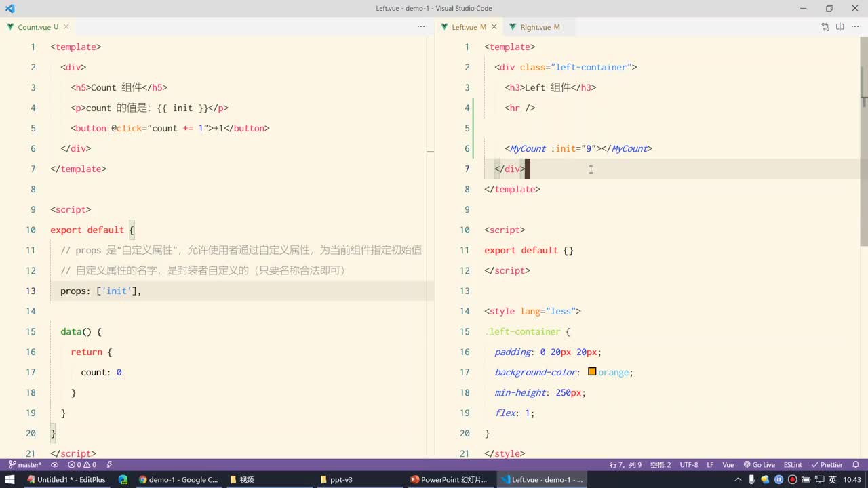Open More Actions menu for right editor group

pos(855,27)
